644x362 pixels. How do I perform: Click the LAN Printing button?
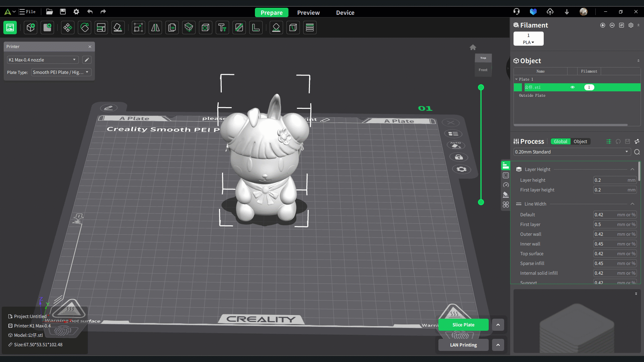pos(464,345)
